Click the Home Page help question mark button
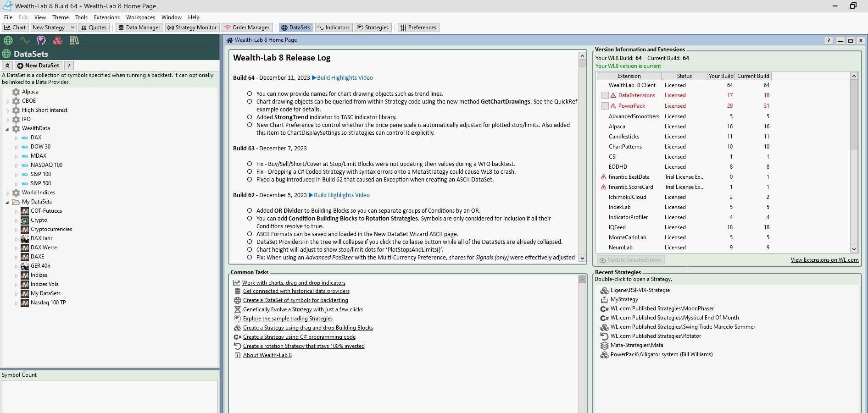The width and height of the screenshot is (868, 413). pos(829,40)
